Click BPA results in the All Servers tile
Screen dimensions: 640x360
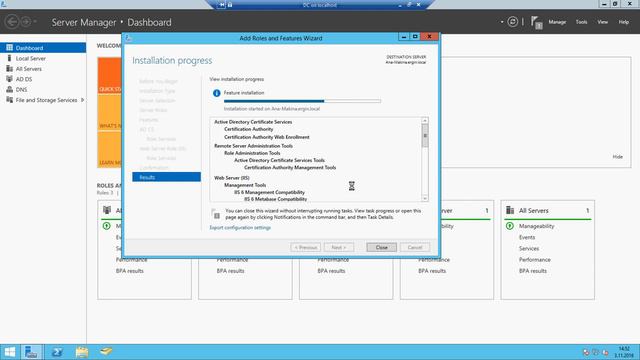point(532,271)
